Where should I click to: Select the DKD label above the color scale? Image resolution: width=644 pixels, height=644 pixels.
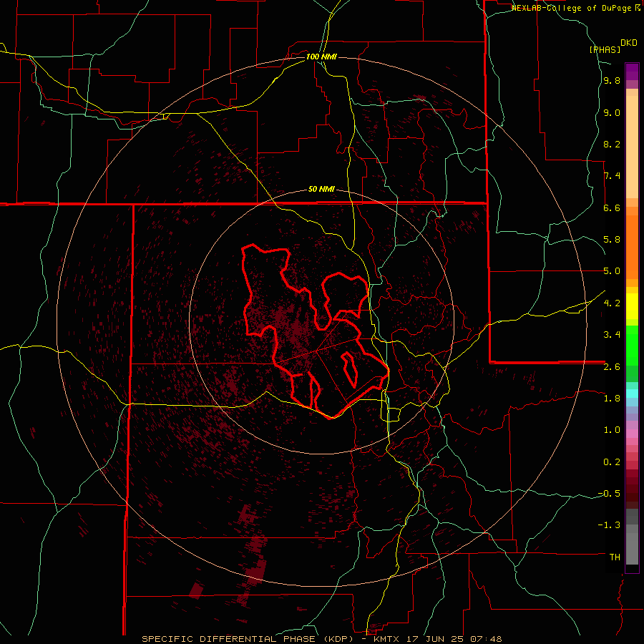[629, 43]
